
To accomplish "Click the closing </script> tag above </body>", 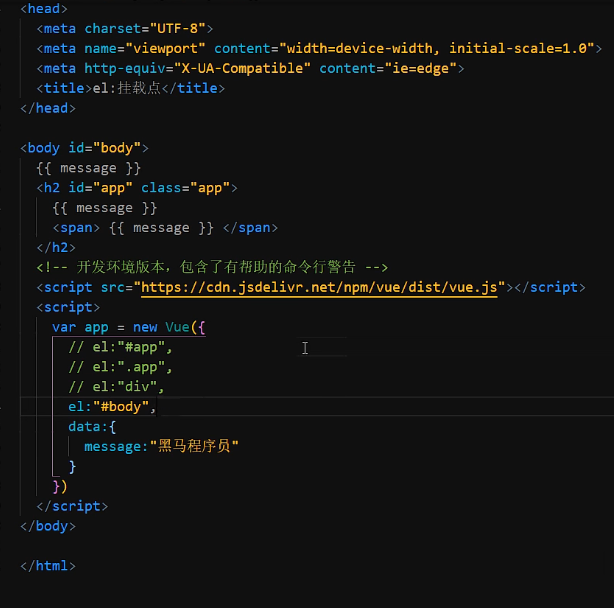I will coord(72,506).
